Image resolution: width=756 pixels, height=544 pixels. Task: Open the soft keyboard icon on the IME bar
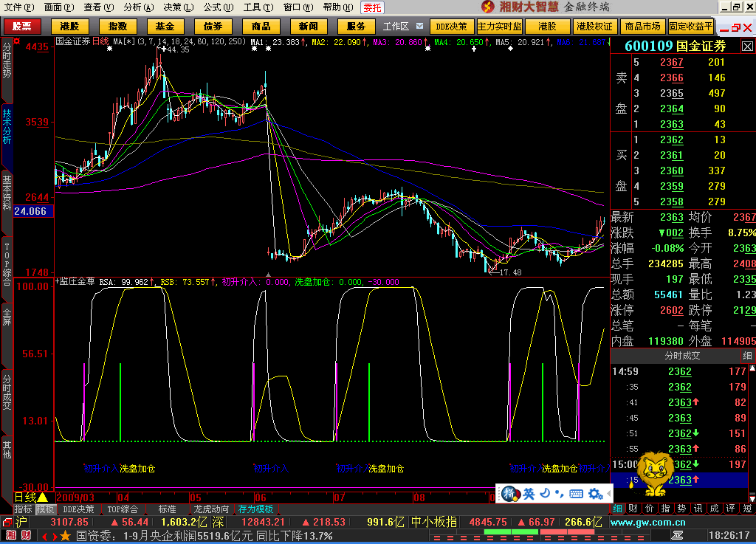click(x=576, y=493)
